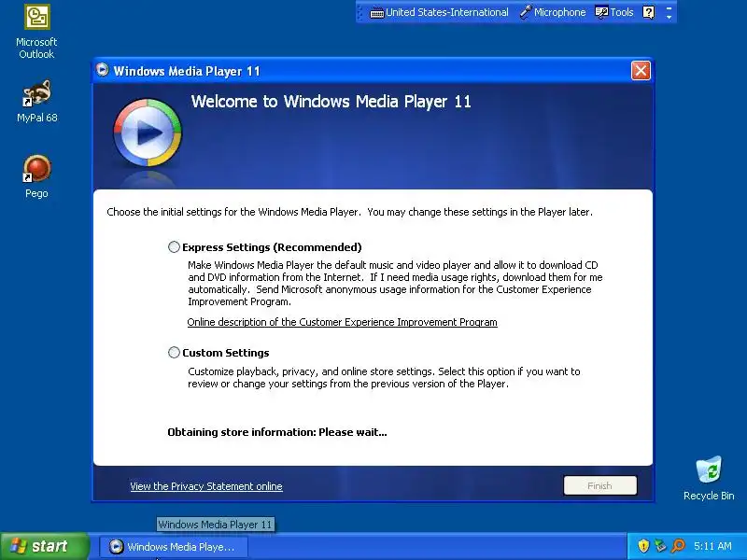Choose the Custom Settings radio option
Screen dimensions: 747x560
click(x=174, y=353)
